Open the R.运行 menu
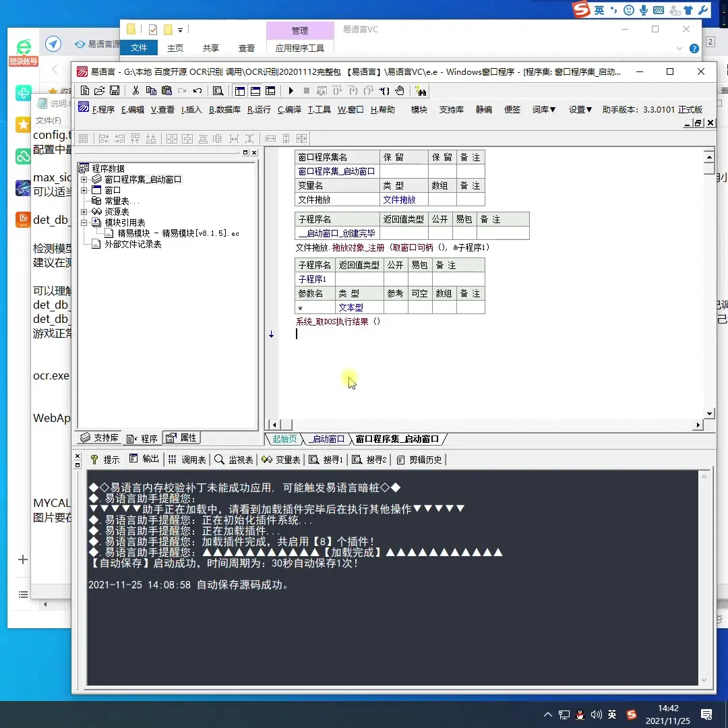 click(x=259, y=110)
